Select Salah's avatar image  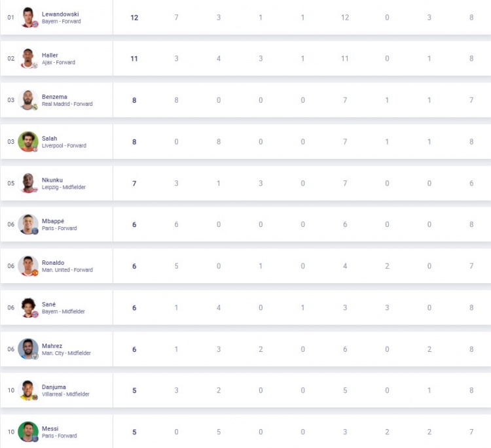pyautogui.click(x=28, y=141)
